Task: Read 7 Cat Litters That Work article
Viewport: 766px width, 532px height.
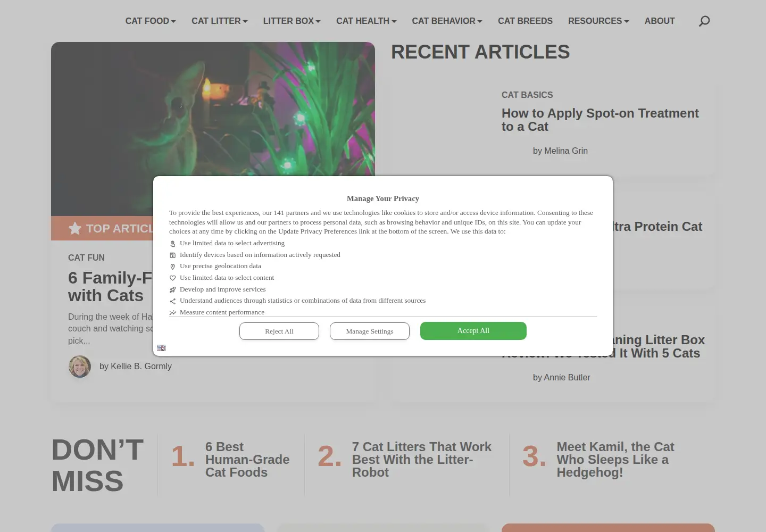Action: click(x=422, y=460)
